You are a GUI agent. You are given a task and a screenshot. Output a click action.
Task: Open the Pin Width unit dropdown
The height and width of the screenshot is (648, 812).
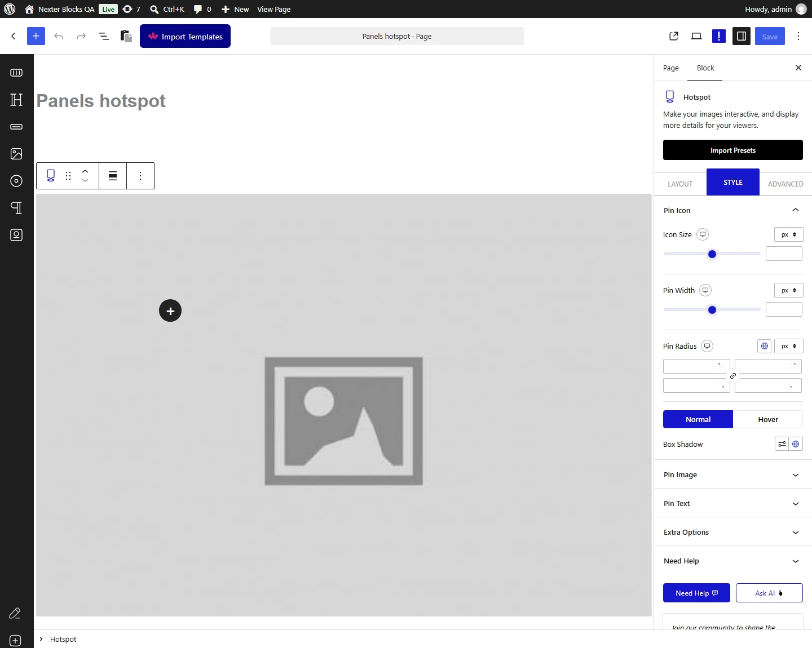(789, 290)
